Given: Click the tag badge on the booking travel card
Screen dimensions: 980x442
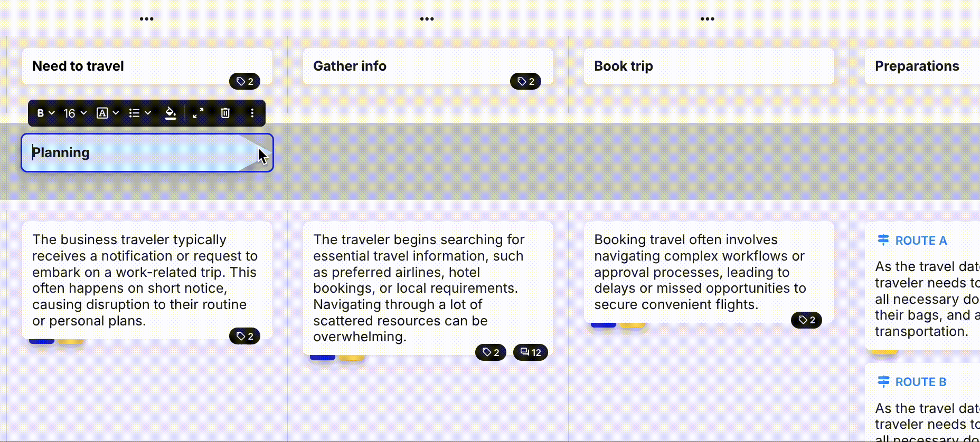Looking at the screenshot, I should (806, 320).
